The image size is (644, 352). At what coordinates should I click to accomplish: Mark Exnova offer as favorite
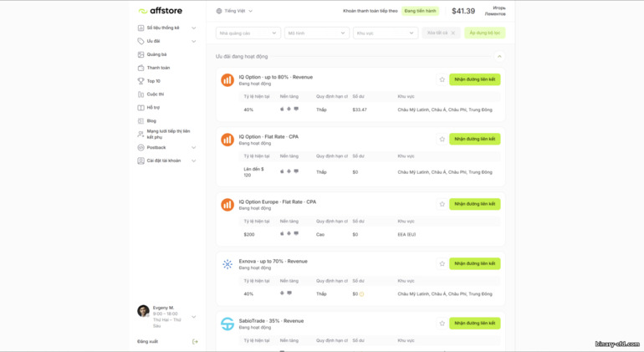(442, 263)
